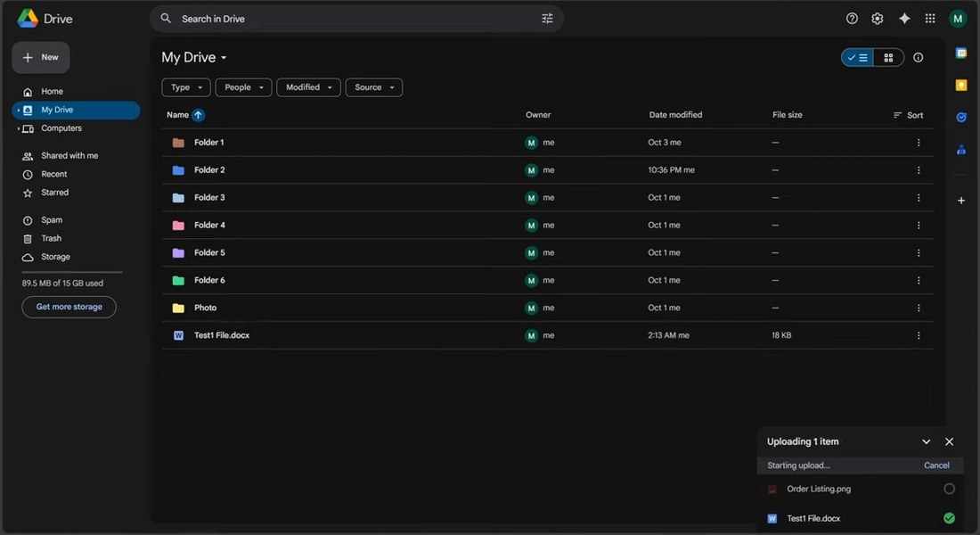
Task: Open more actions for Folder 6
Action: [x=919, y=280]
